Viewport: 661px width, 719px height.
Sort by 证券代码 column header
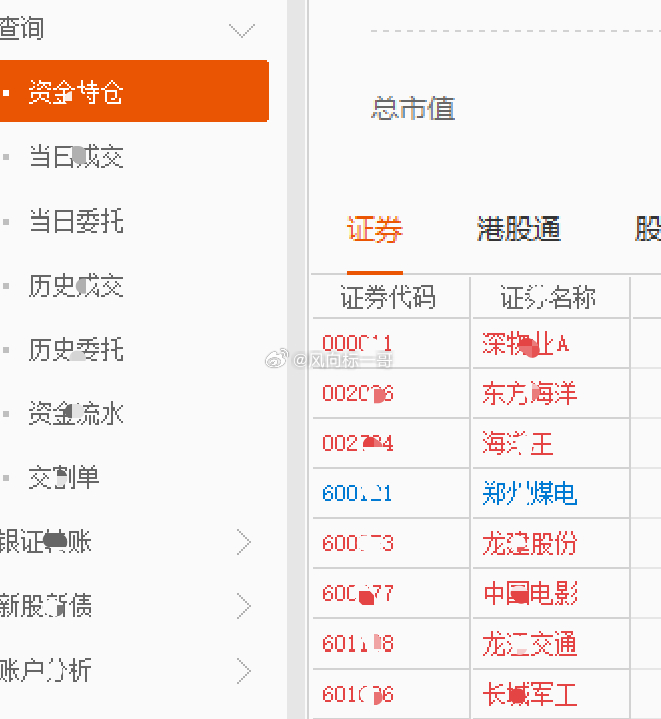click(x=388, y=298)
